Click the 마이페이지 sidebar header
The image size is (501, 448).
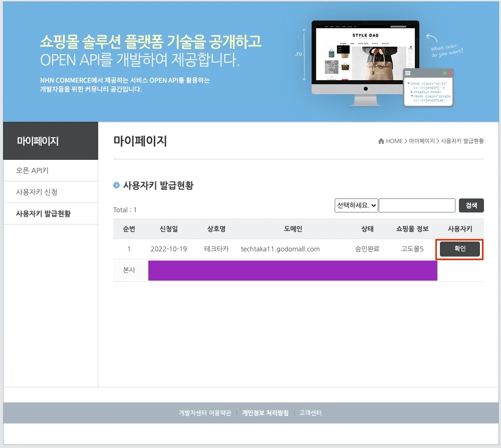tap(51, 141)
